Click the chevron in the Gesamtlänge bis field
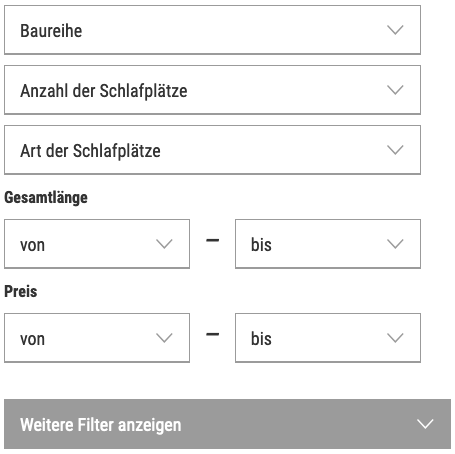The height and width of the screenshot is (454, 455). coord(395,244)
